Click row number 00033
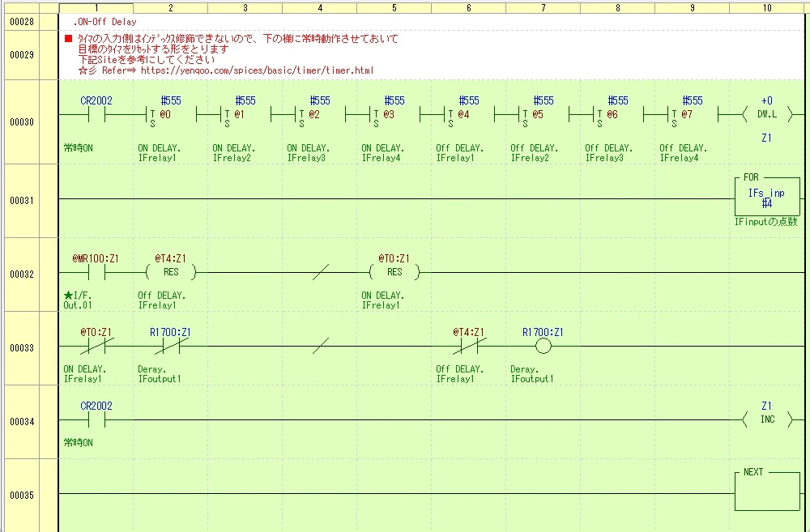Screen dimensions: 810x532 (x=22, y=348)
